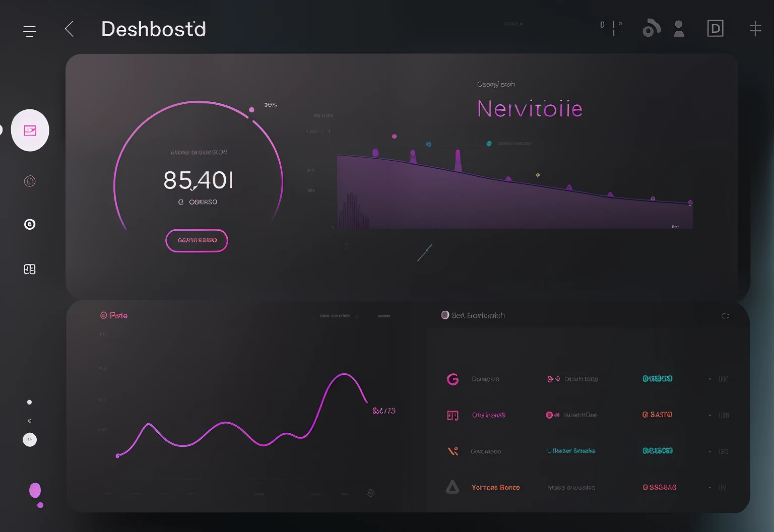Click the end point of the area chart line
Screen dimensions: 774x532
690,203
